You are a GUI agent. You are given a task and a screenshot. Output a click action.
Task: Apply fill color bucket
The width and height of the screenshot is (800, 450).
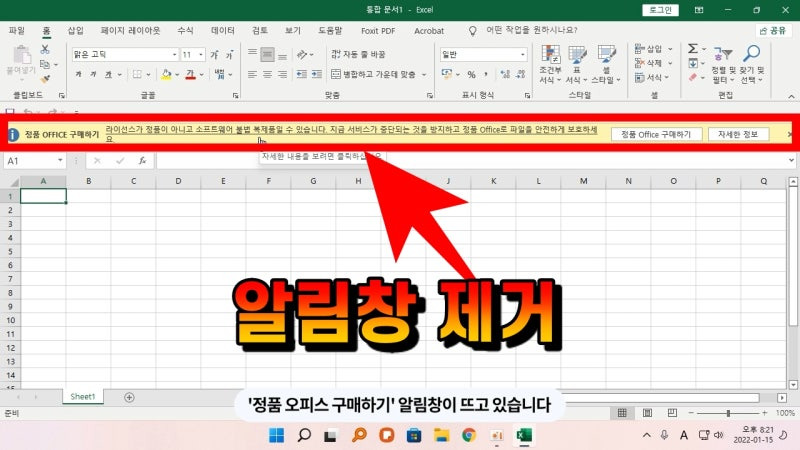(166, 74)
